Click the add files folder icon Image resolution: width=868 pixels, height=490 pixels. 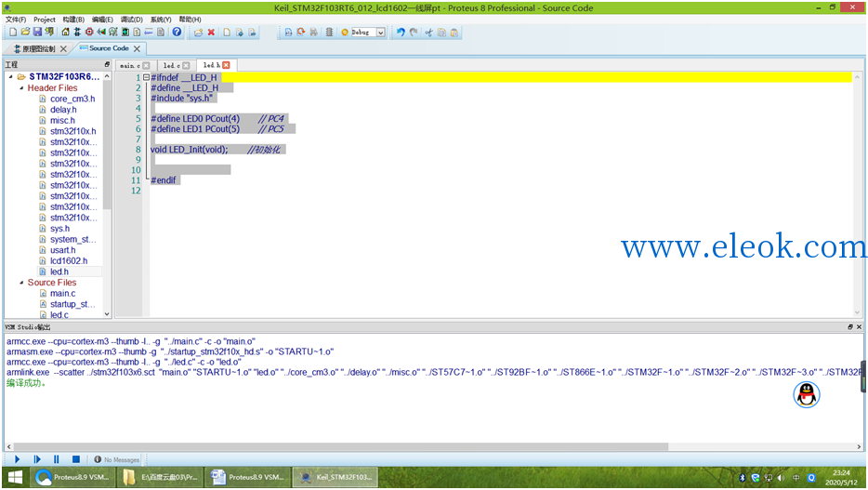pos(198,33)
